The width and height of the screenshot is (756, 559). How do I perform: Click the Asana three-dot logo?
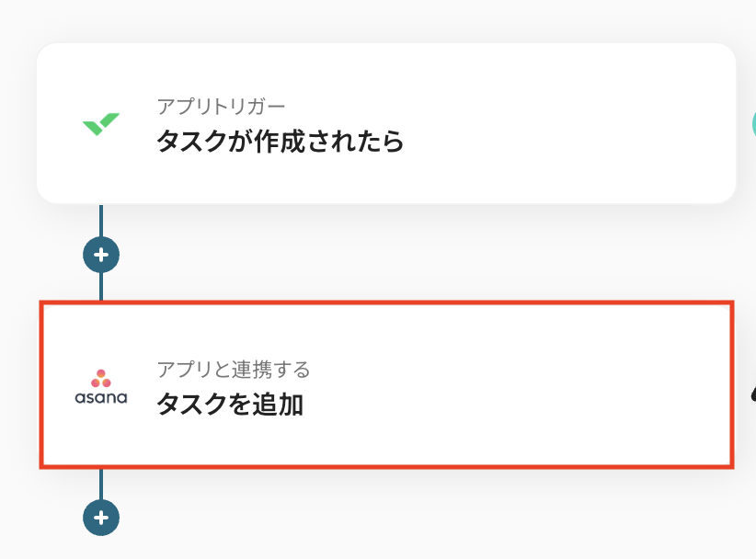point(101,378)
